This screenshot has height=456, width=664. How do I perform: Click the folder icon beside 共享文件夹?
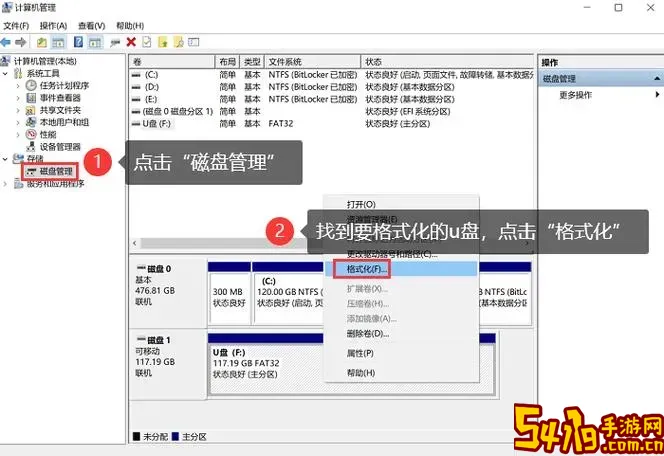point(31,110)
